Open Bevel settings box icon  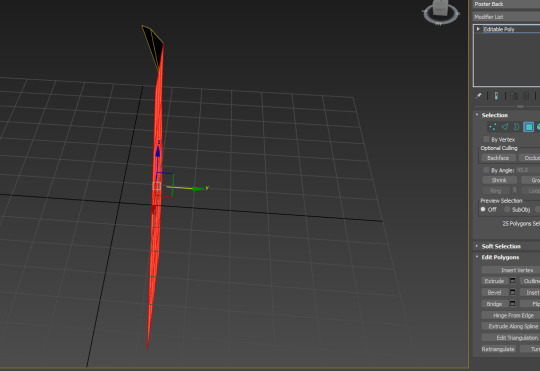pyautogui.click(x=512, y=292)
